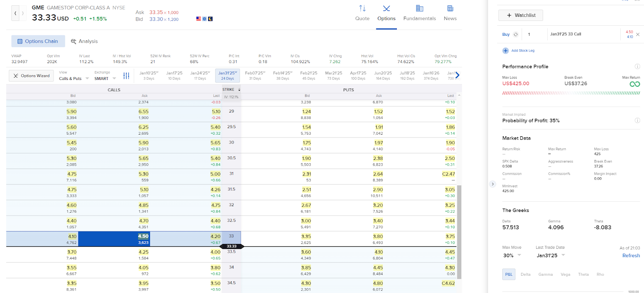Click the call last price 5.10 at strike 29
This screenshot has height=293, width=644.
pos(216,112)
